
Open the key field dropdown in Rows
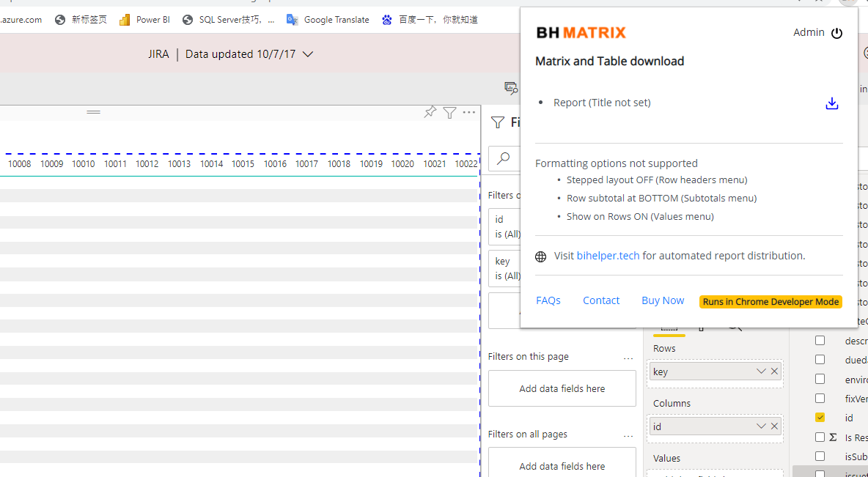coord(761,371)
